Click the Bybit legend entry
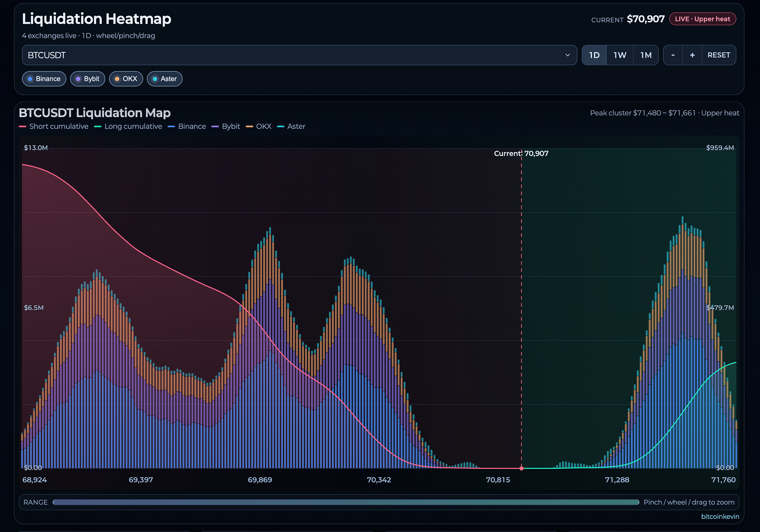Screen dimensions: 760x532 coord(226,126)
